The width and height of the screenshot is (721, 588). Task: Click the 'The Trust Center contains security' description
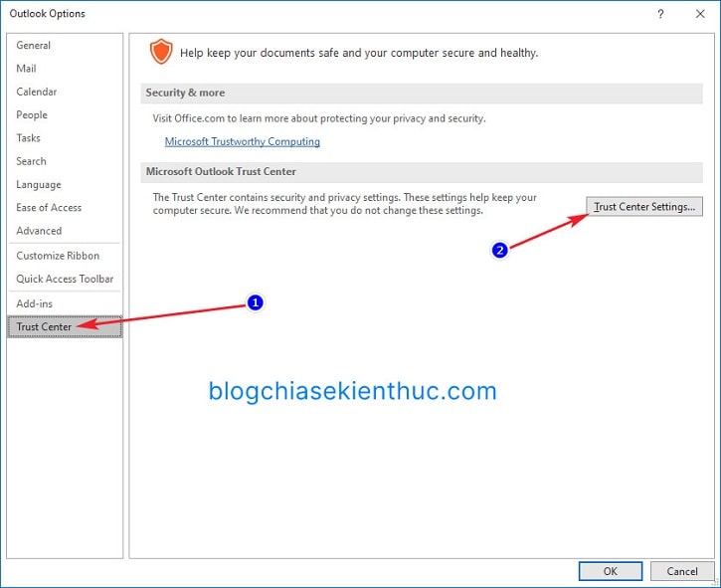(345, 204)
